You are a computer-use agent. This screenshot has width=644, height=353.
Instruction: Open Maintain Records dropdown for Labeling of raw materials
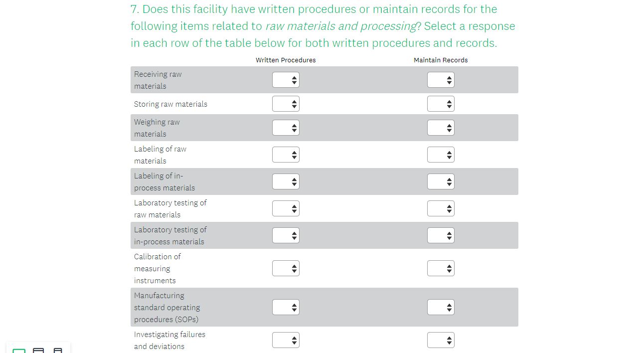(x=441, y=155)
